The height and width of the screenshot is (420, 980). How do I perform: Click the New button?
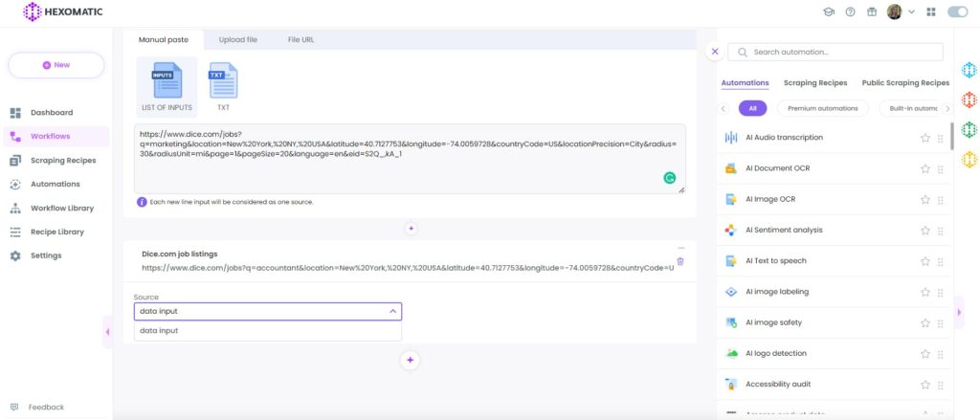point(56,65)
